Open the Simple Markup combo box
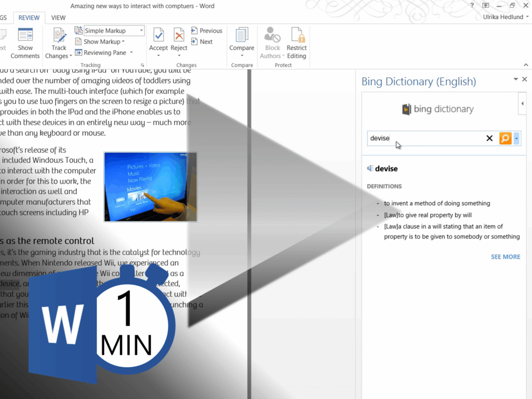 point(114,31)
